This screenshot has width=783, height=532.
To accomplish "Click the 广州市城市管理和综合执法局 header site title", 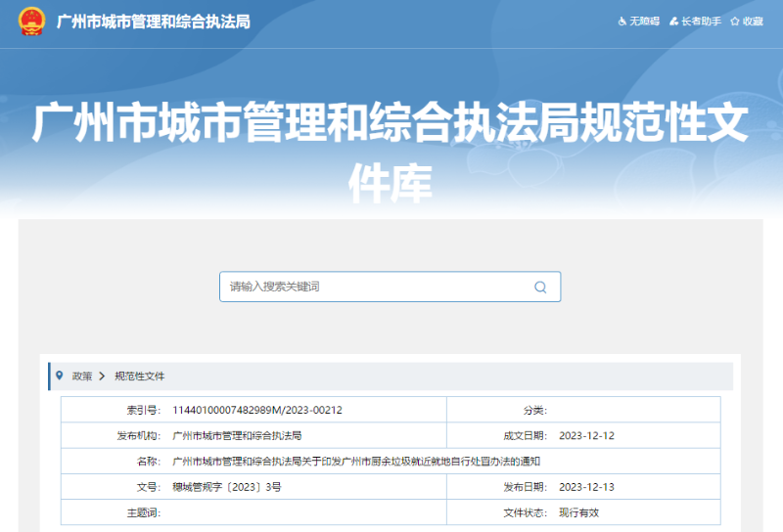I will tap(154, 22).
